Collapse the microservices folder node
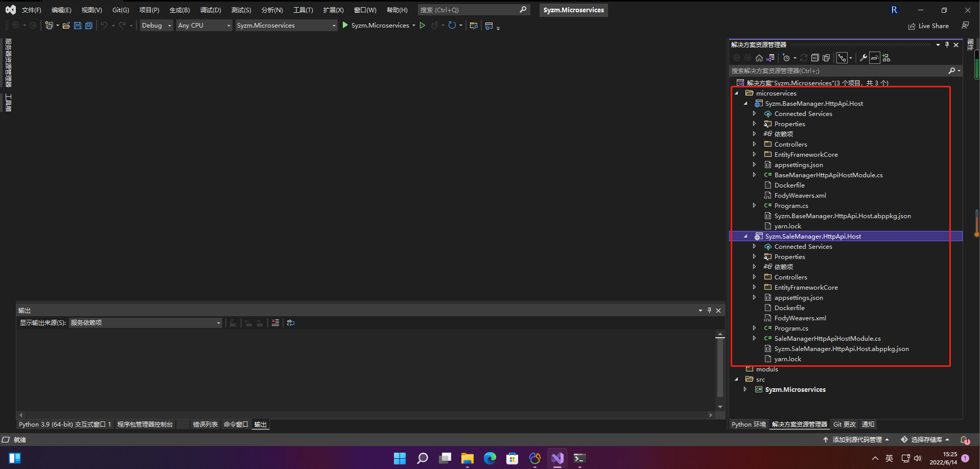Image resolution: width=980 pixels, height=469 pixels. pos(736,93)
